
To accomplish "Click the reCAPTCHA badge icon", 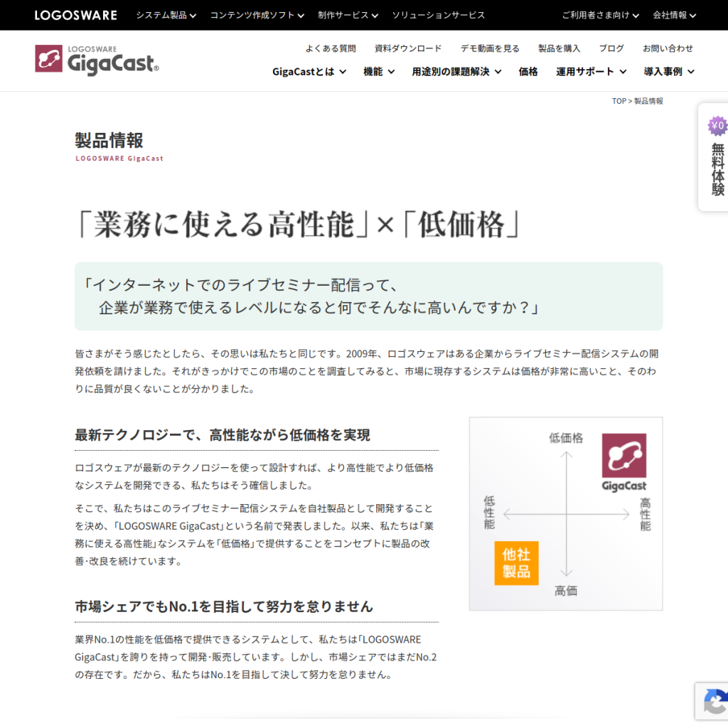I will pos(714,702).
